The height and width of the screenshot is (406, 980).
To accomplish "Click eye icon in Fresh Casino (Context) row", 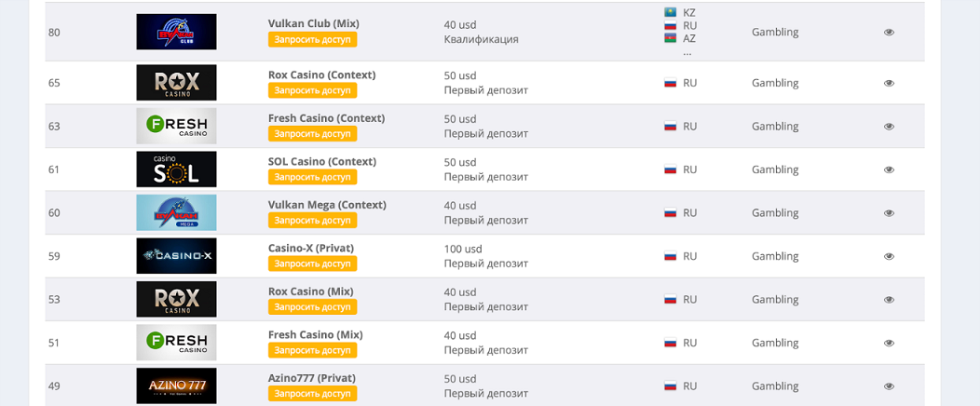I will click(x=889, y=126).
